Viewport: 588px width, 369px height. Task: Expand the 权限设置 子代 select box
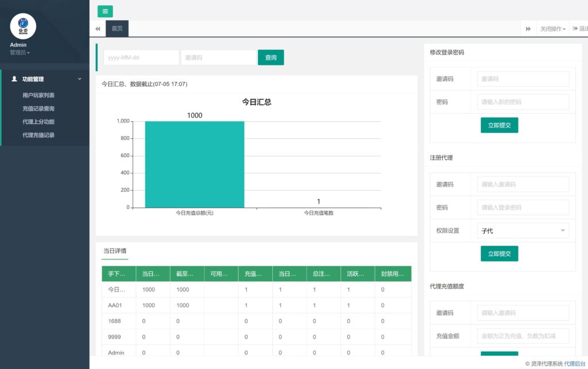[523, 231]
